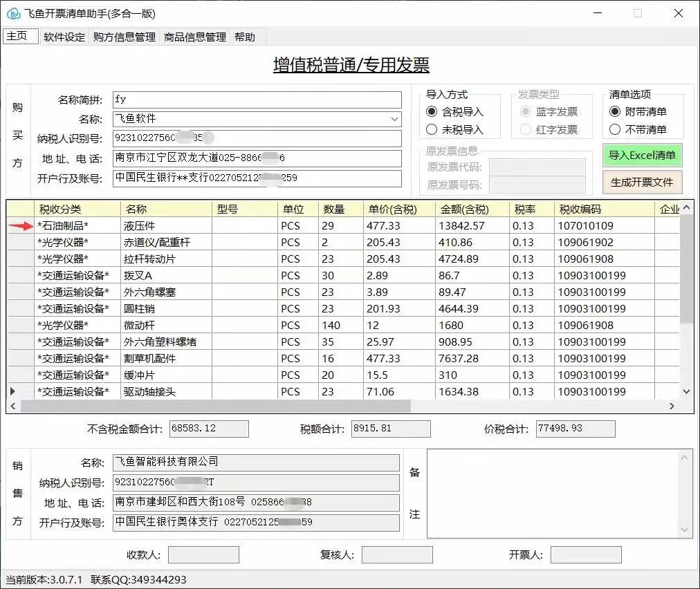Click the 导入Excel清单 button
Viewport: 700px width, 589px height.
(x=641, y=156)
